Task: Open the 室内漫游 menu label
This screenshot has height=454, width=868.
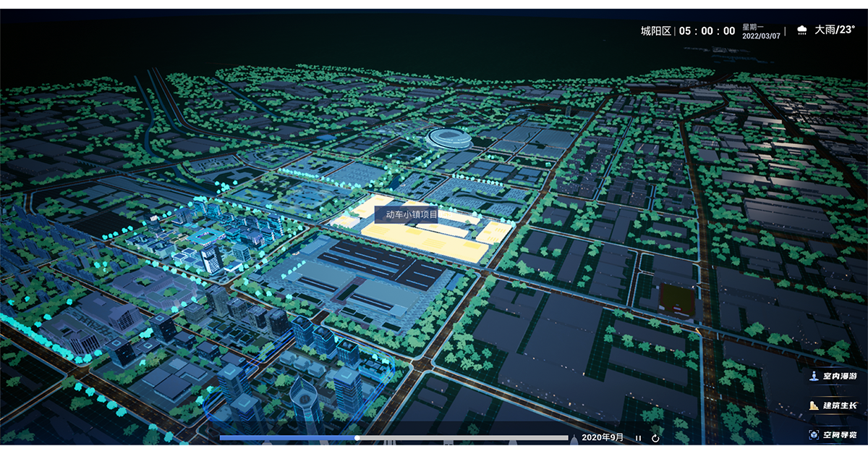Action: (839, 376)
